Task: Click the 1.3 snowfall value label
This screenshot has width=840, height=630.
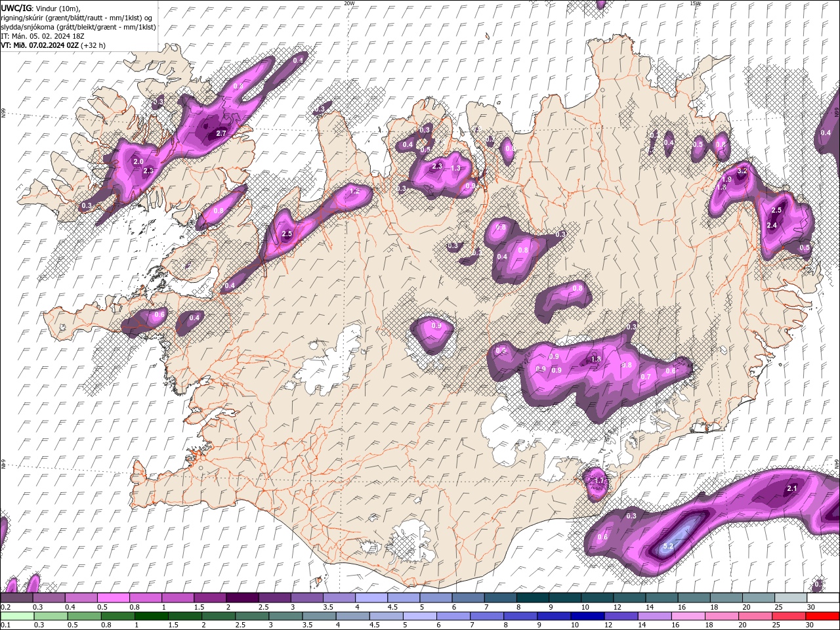Action: coord(456,168)
